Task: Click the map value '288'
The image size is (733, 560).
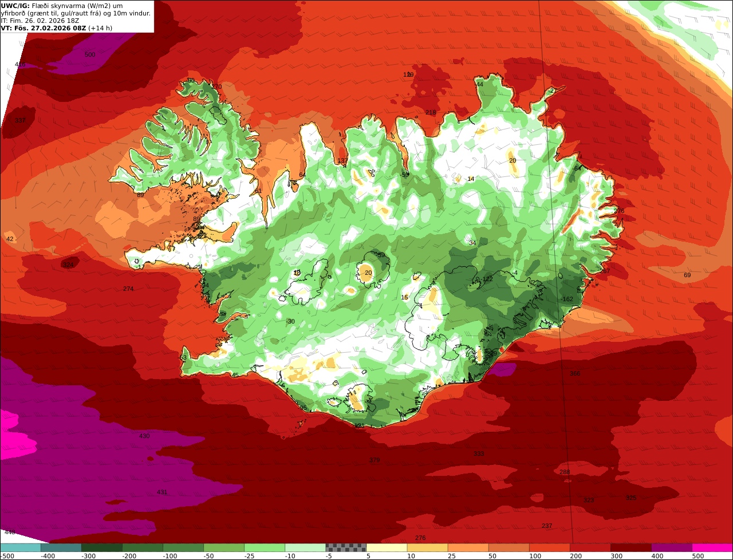Action: click(565, 472)
